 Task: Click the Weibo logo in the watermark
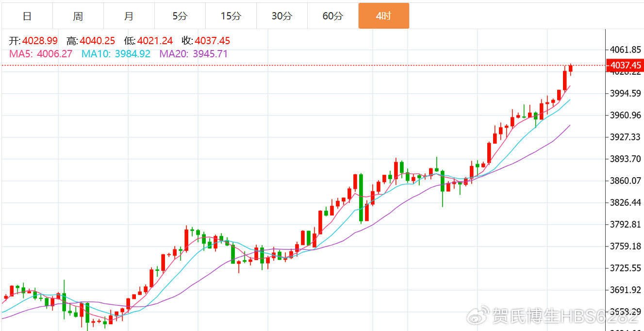pos(479,316)
